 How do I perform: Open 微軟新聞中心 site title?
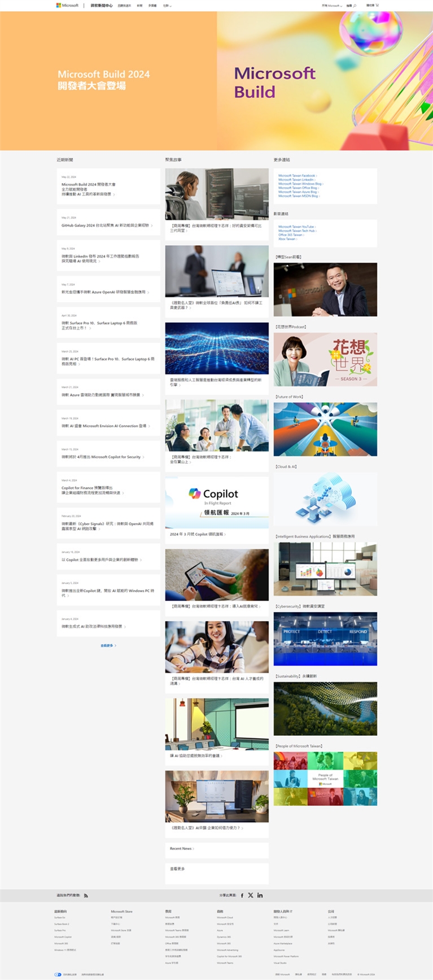(x=102, y=5)
